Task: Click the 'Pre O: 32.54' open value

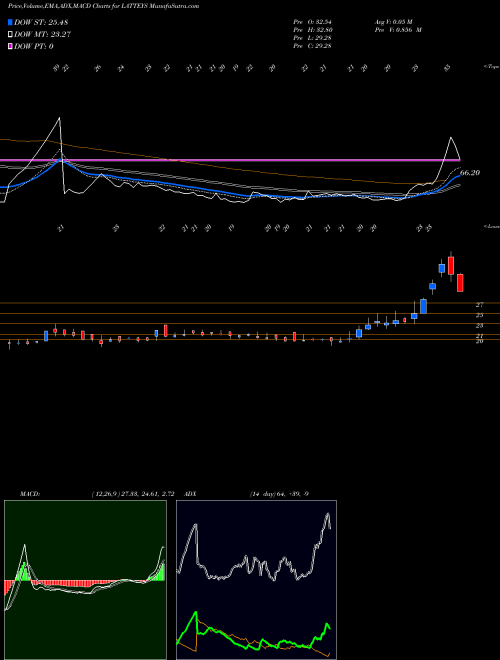Action: pyautogui.click(x=312, y=21)
